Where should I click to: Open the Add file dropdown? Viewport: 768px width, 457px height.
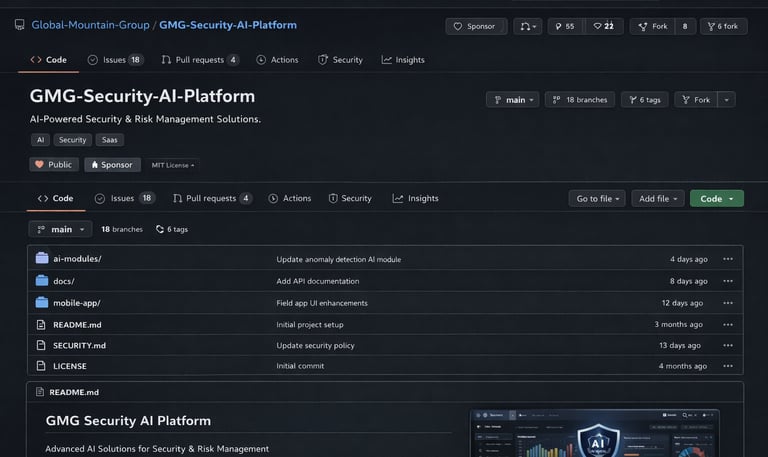(658, 198)
